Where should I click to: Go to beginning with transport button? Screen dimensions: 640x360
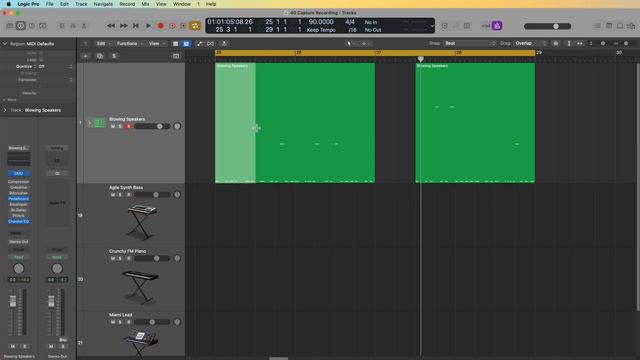(136, 26)
